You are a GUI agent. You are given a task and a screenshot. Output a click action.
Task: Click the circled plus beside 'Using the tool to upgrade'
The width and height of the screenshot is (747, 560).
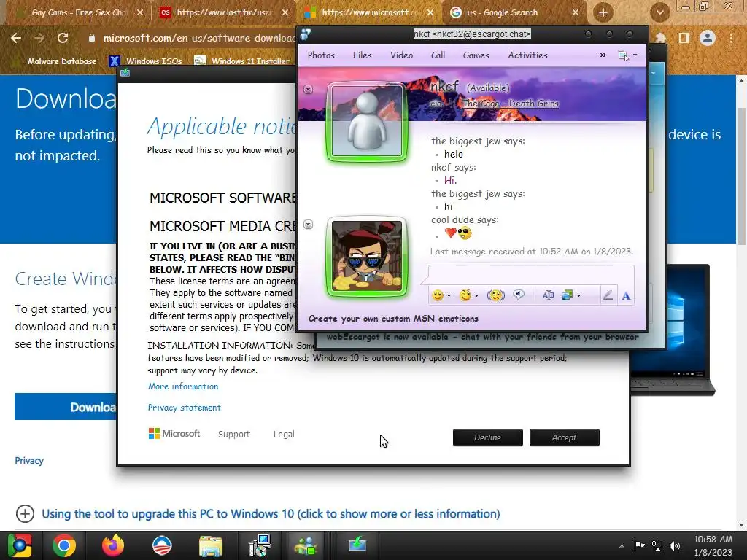pos(25,514)
